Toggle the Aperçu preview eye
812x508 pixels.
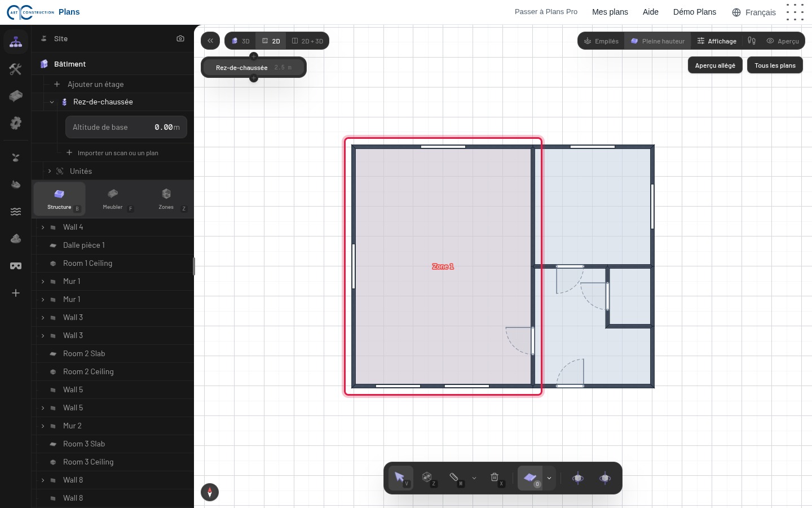(783, 41)
